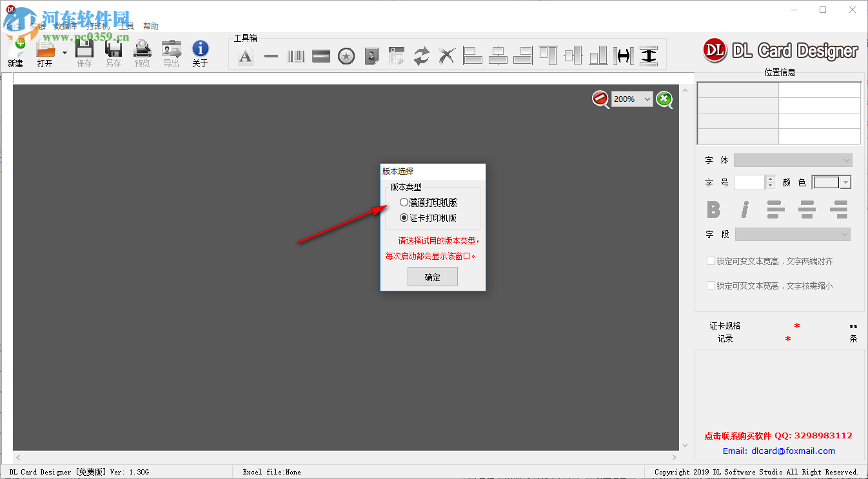Choose the 潜通打印机版 version option
868x479 pixels.
(404, 202)
